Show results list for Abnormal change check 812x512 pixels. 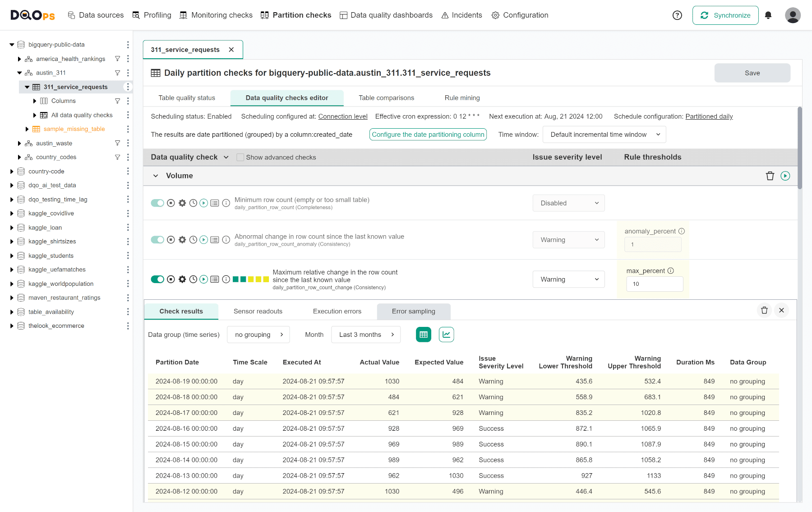(215, 240)
